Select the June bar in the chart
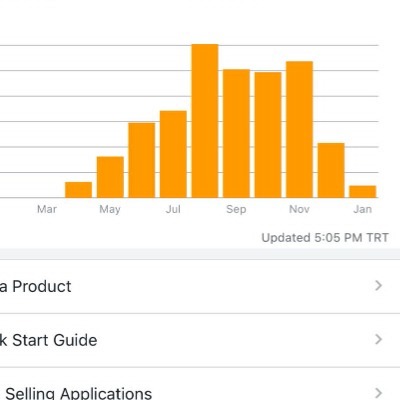The width and height of the screenshot is (400, 400). tap(142, 160)
